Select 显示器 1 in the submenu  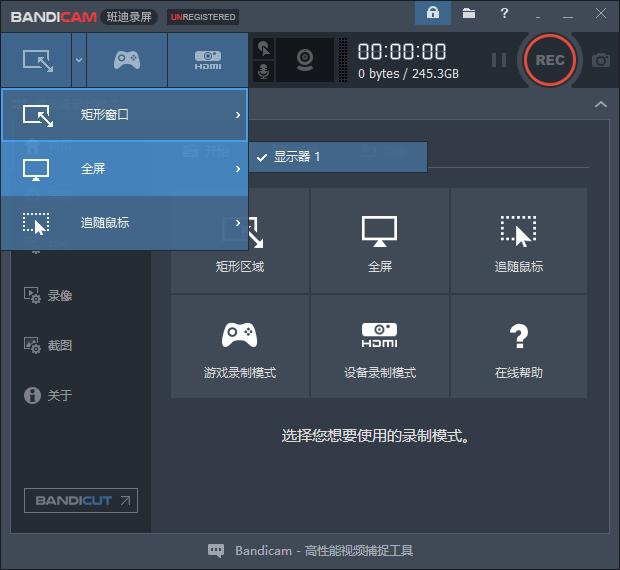click(338, 157)
